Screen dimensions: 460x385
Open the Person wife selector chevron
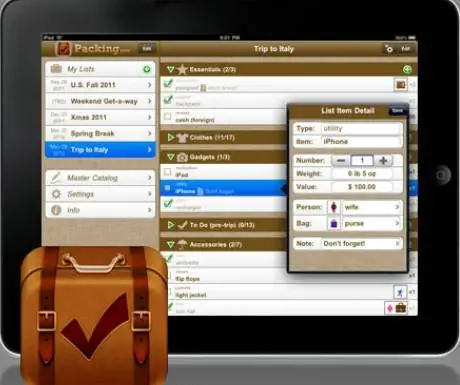point(397,207)
